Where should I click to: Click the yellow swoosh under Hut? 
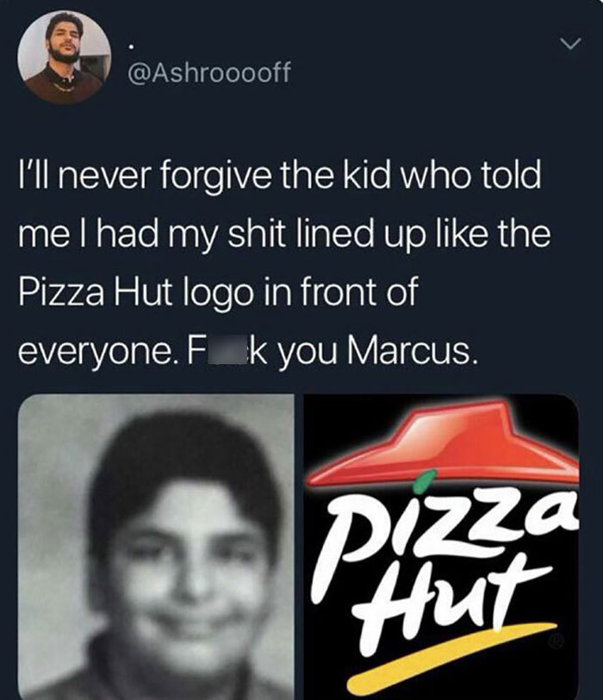[451, 655]
